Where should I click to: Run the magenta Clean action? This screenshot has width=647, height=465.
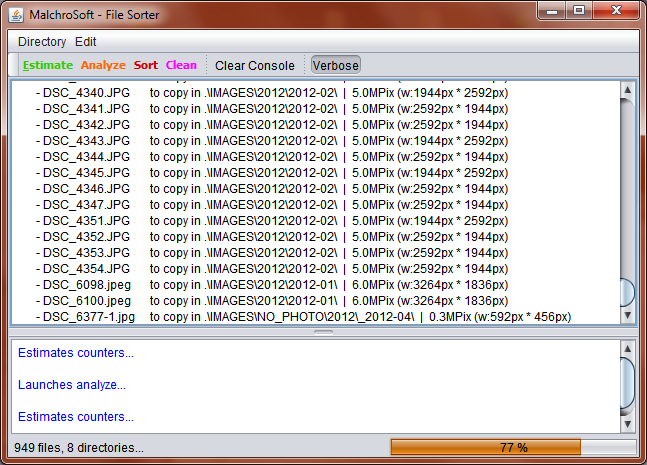181,66
